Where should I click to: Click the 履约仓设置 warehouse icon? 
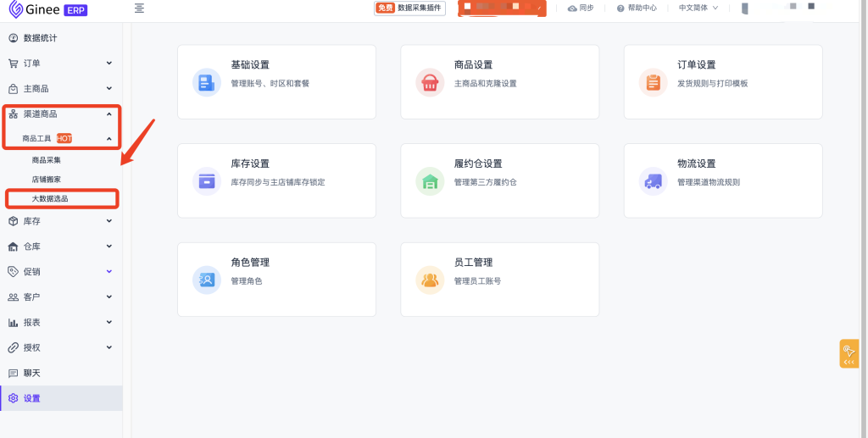point(430,181)
